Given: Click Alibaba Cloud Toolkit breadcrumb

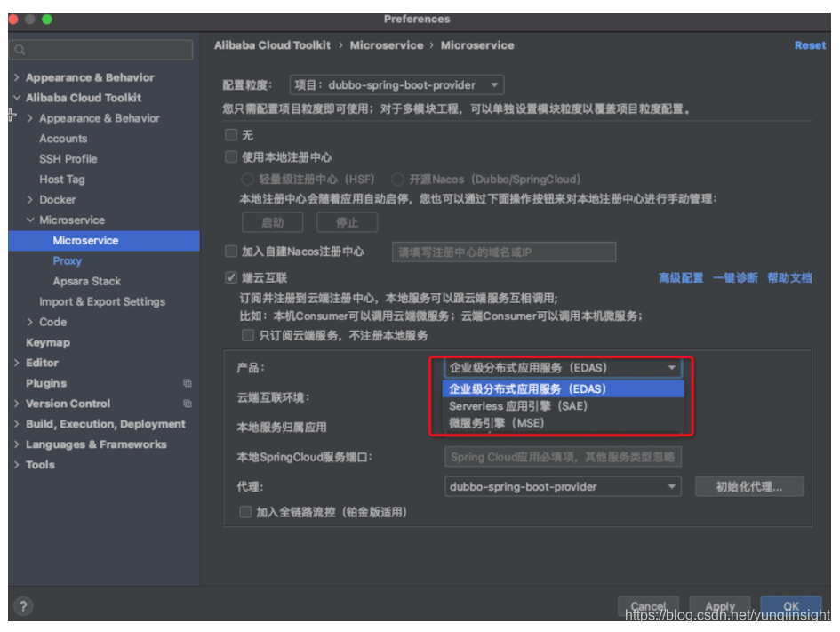Looking at the screenshot, I should point(272,45).
